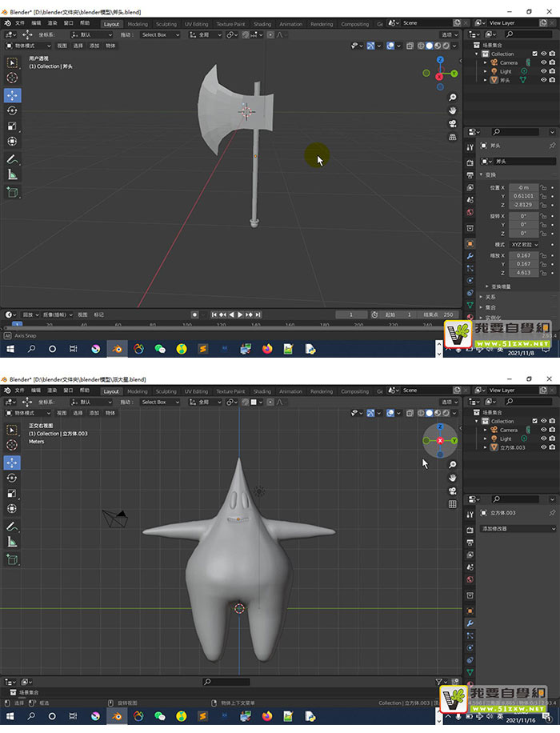The width and height of the screenshot is (560, 733).
Task: Open Output properties tab in 斧头.blend window
Action: 470,174
